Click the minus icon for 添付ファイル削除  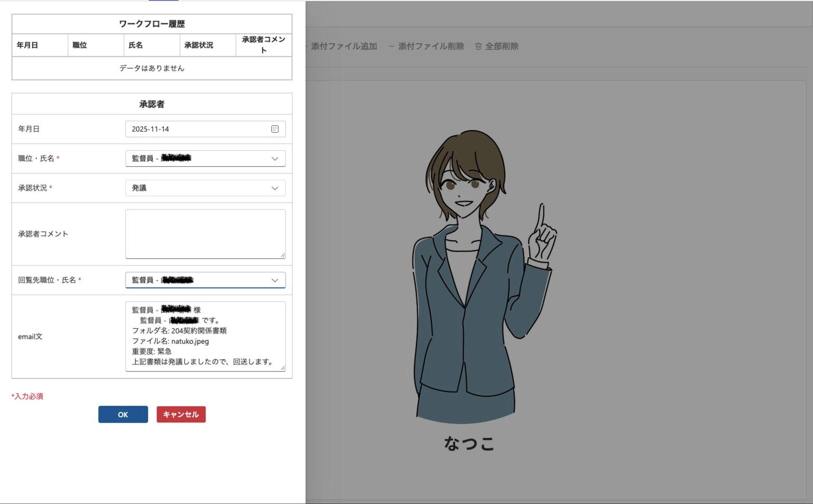point(391,46)
